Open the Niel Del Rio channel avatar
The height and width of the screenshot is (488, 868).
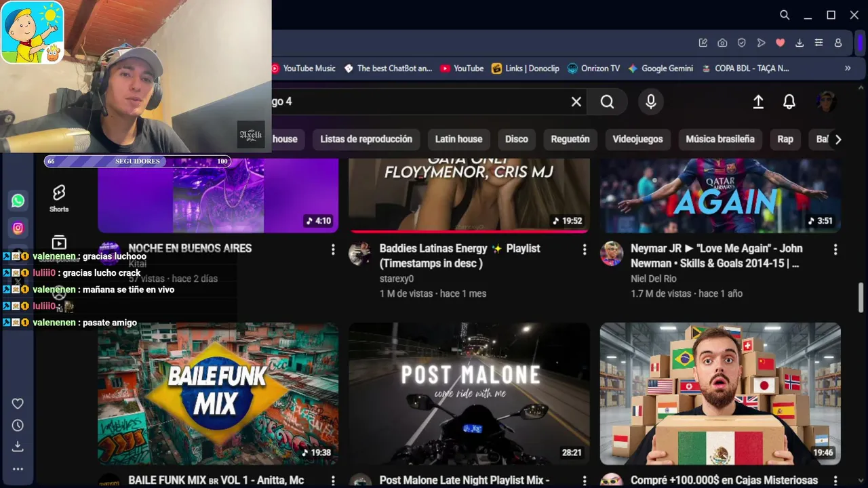(x=612, y=253)
